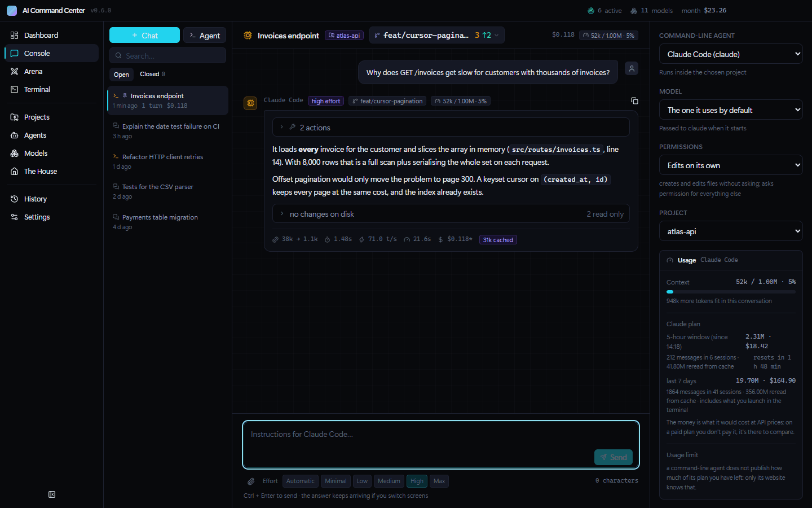This screenshot has height=508, width=812.
Task: Click the Agents robot icon
Action: click(x=15, y=135)
